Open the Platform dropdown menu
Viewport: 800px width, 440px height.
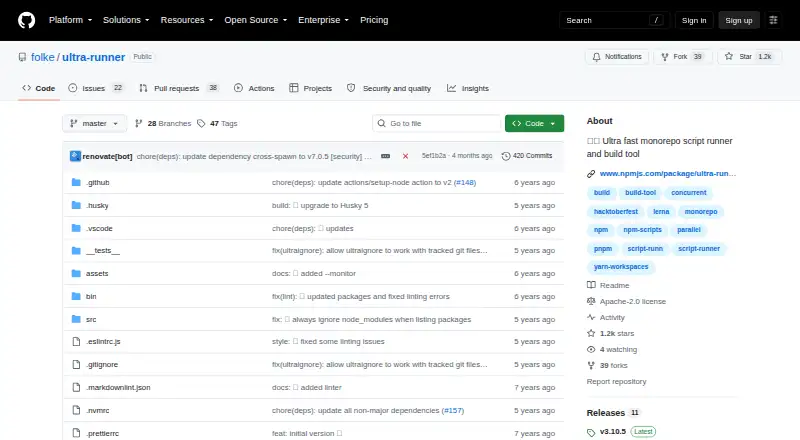pos(70,20)
